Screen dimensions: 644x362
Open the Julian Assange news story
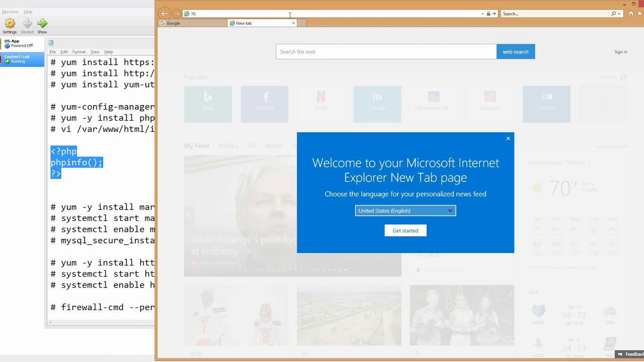[x=244, y=245]
